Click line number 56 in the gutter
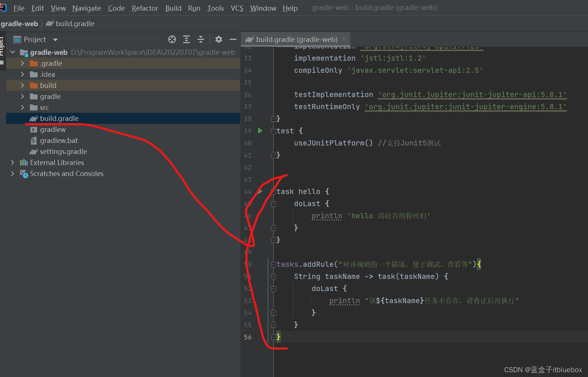 click(x=248, y=337)
